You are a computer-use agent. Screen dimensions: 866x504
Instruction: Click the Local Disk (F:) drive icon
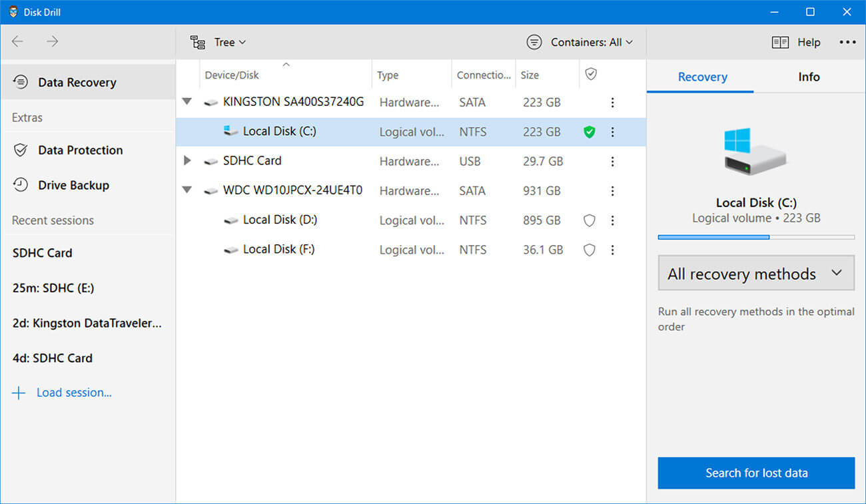[231, 250]
